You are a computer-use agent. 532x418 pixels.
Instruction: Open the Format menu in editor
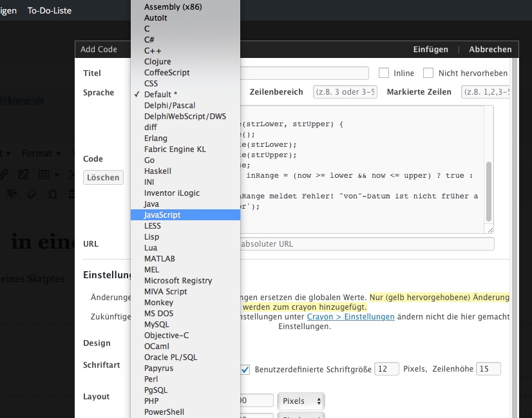pos(41,153)
